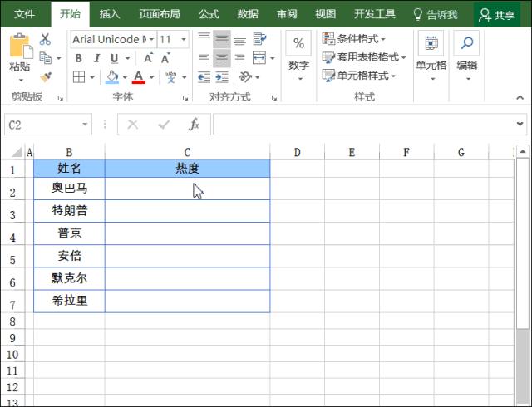This screenshot has width=532, height=407.
Task: Open the 数字 number format group
Action: tap(298, 56)
